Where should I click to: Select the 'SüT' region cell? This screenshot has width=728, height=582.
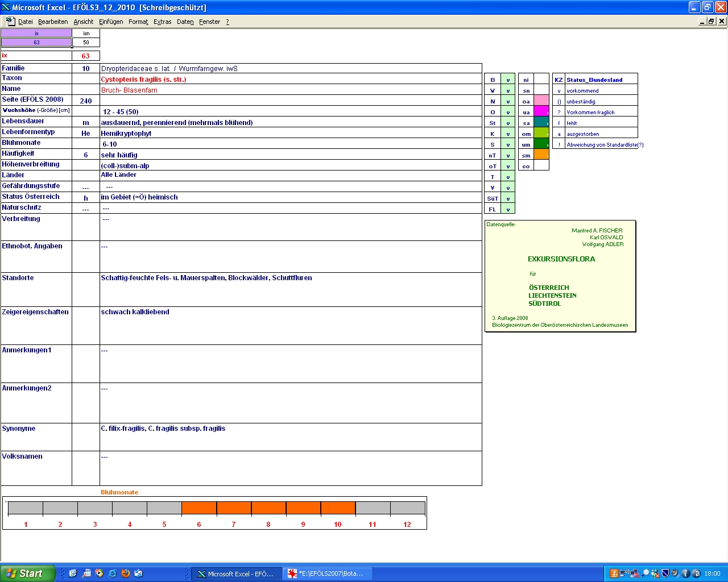pyautogui.click(x=493, y=198)
